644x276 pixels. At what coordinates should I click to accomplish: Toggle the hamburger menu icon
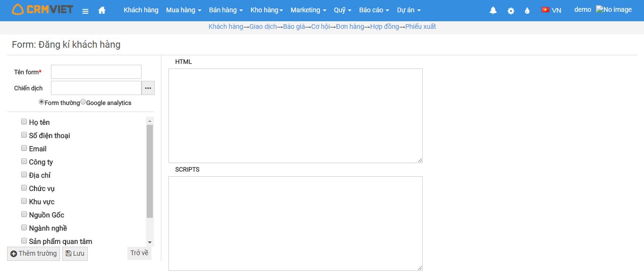click(x=85, y=11)
